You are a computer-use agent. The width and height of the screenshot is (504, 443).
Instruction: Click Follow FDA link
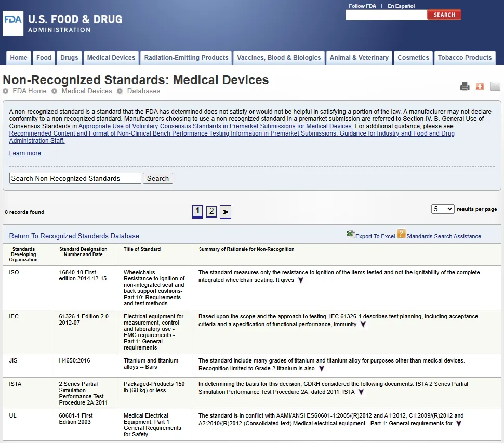[362, 6]
